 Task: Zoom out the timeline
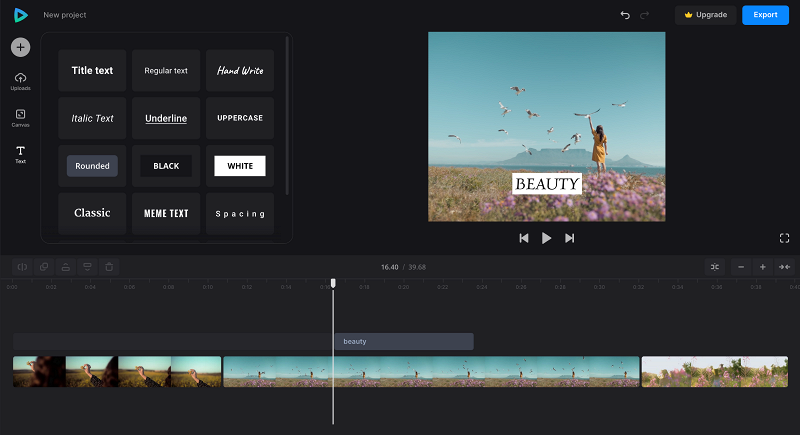(741, 267)
